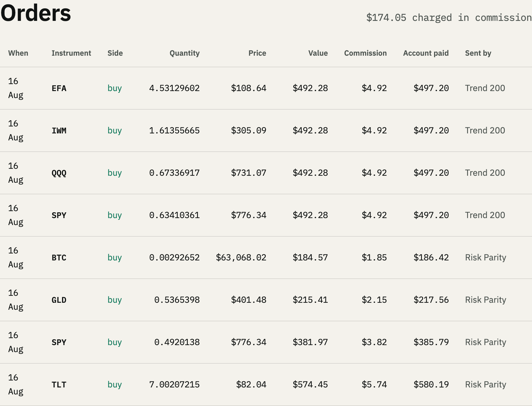Click quantity 1.61355665 in IWM row

(x=174, y=130)
